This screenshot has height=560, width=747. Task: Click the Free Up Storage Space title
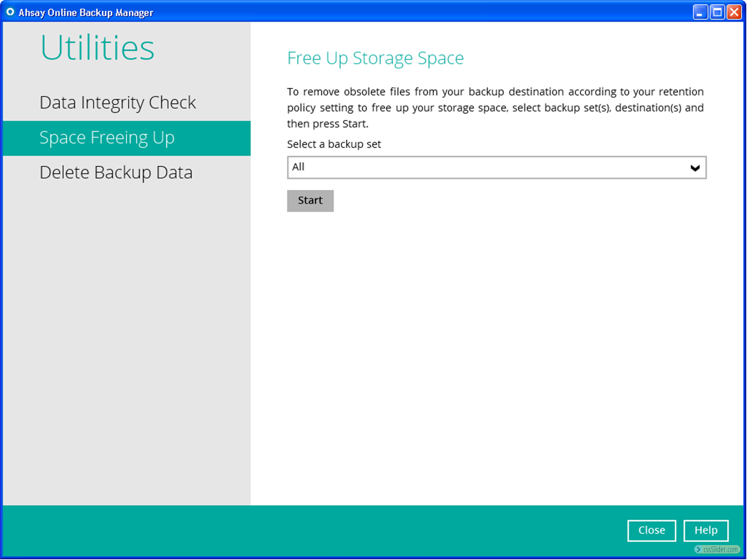[x=375, y=58]
